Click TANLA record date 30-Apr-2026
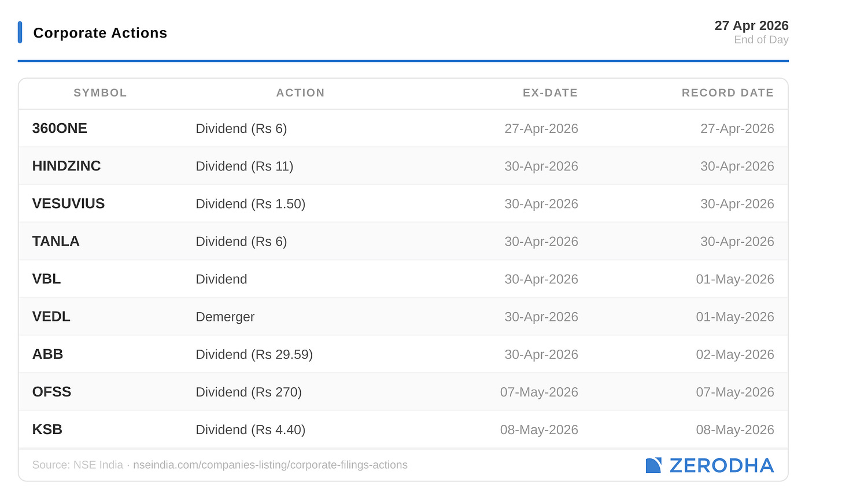 pyautogui.click(x=737, y=241)
